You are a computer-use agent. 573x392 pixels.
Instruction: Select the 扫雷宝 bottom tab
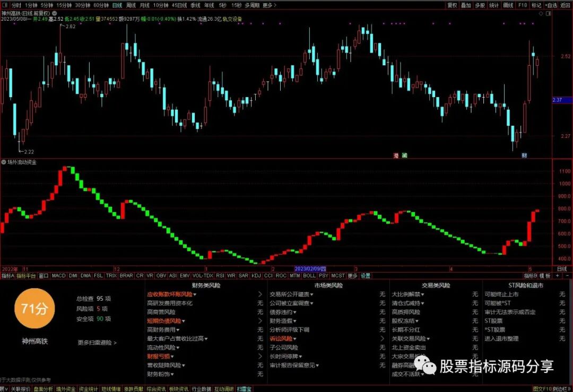click(244, 389)
